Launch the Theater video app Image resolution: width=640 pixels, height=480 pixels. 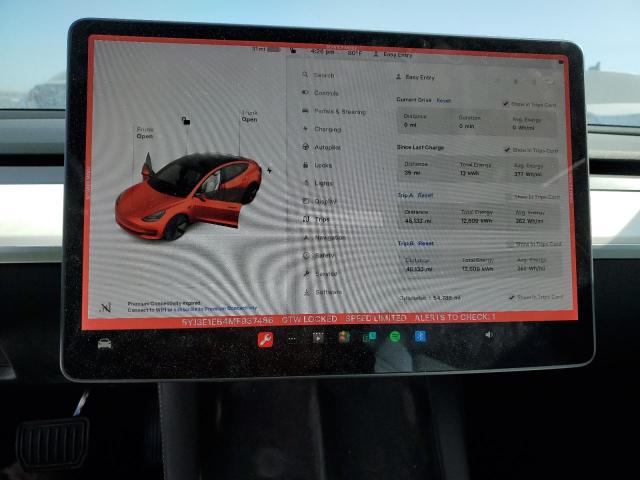tap(318, 338)
